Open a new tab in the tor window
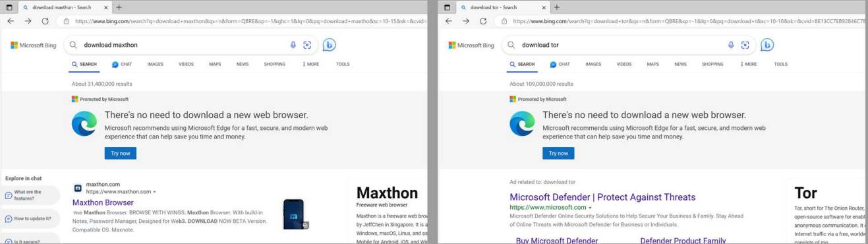868x244 pixels. point(557,7)
